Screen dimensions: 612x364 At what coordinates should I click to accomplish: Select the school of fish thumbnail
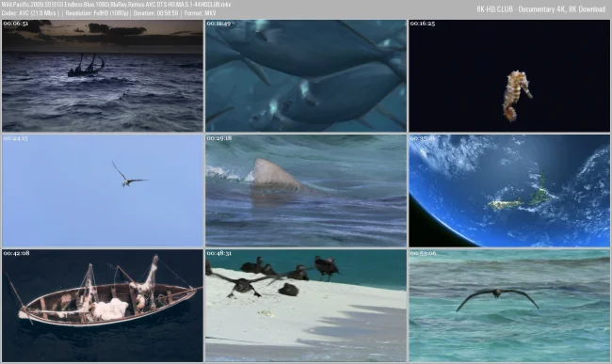pyautogui.click(x=306, y=75)
